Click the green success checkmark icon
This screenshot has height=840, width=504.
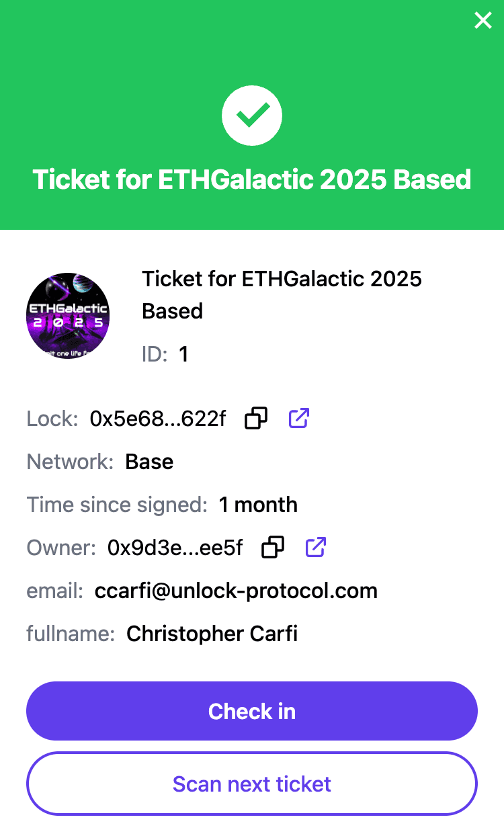(x=252, y=116)
